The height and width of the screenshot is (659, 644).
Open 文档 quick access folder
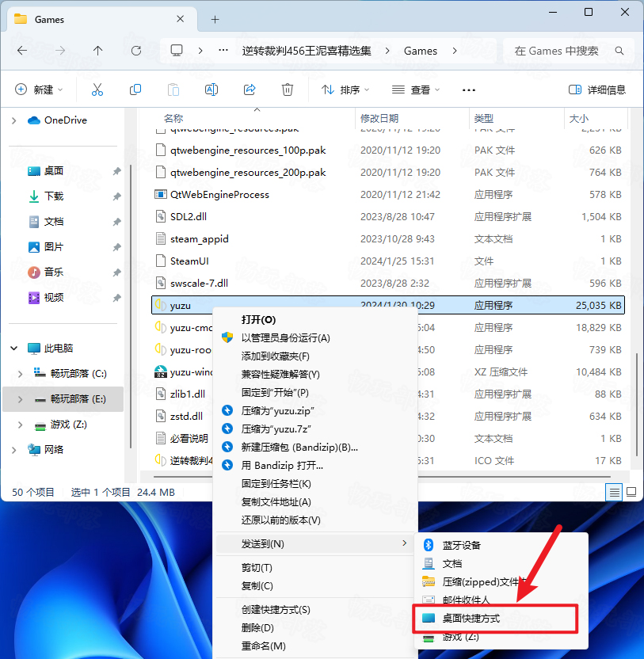(x=45, y=222)
